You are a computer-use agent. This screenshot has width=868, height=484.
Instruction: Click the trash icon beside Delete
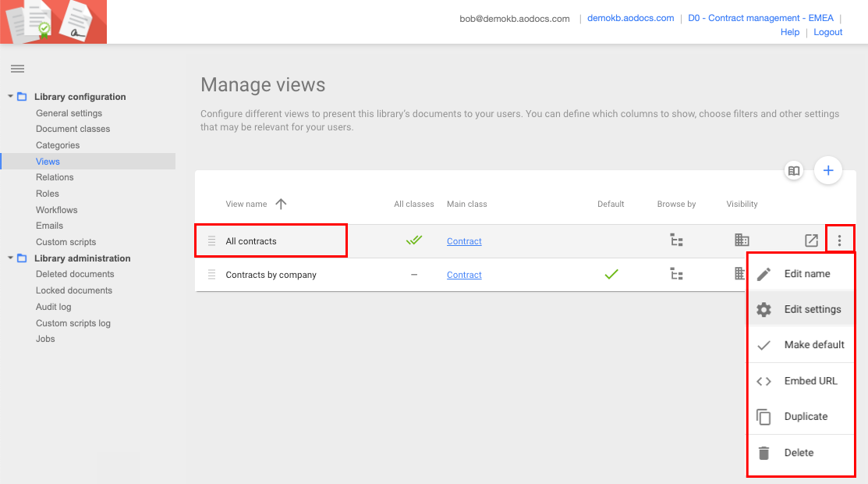(x=764, y=452)
